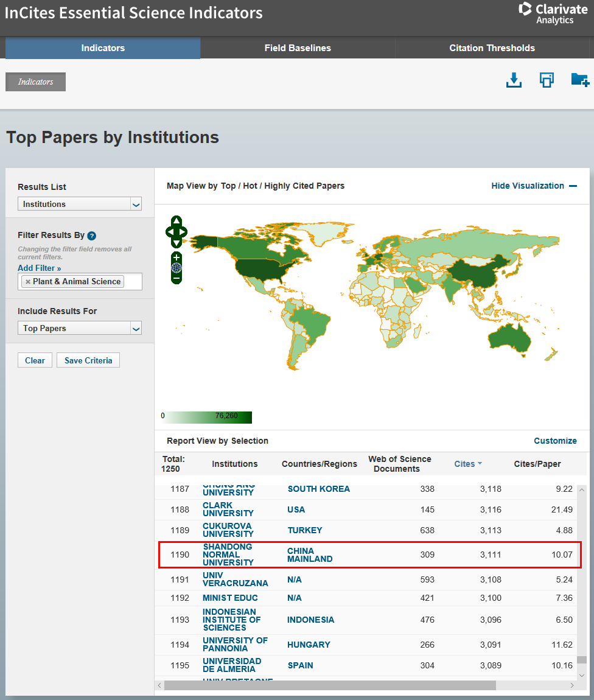Click TURKEY country link
Screen dimensions: 594x700
pyautogui.click(x=305, y=530)
